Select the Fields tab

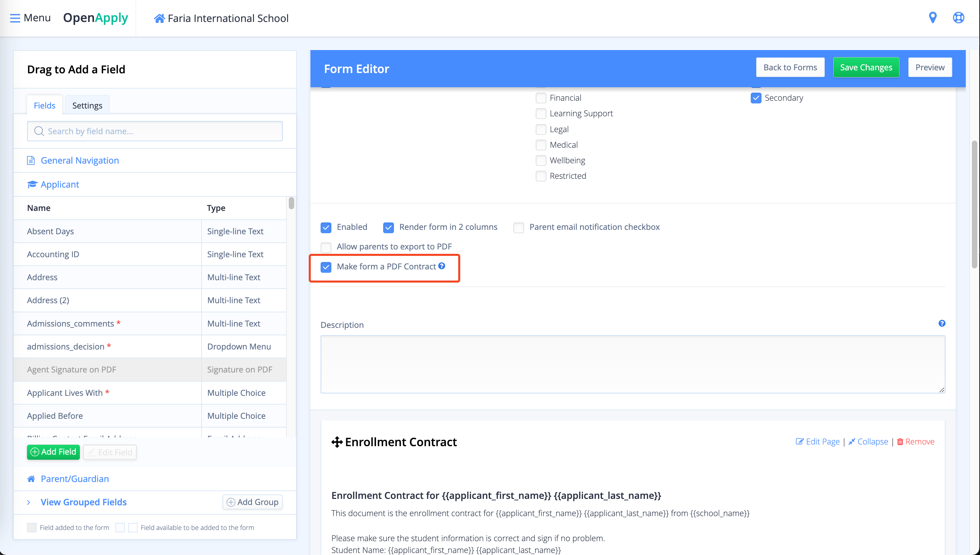[x=44, y=105]
